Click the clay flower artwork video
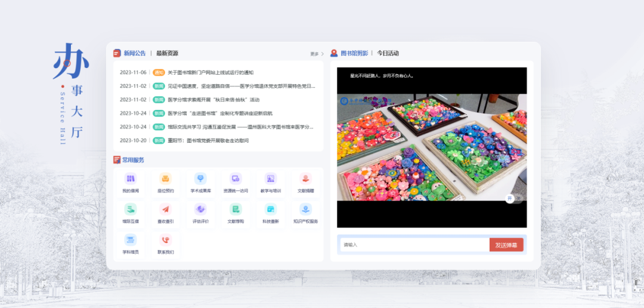The image size is (644, 308). [432, 147]
